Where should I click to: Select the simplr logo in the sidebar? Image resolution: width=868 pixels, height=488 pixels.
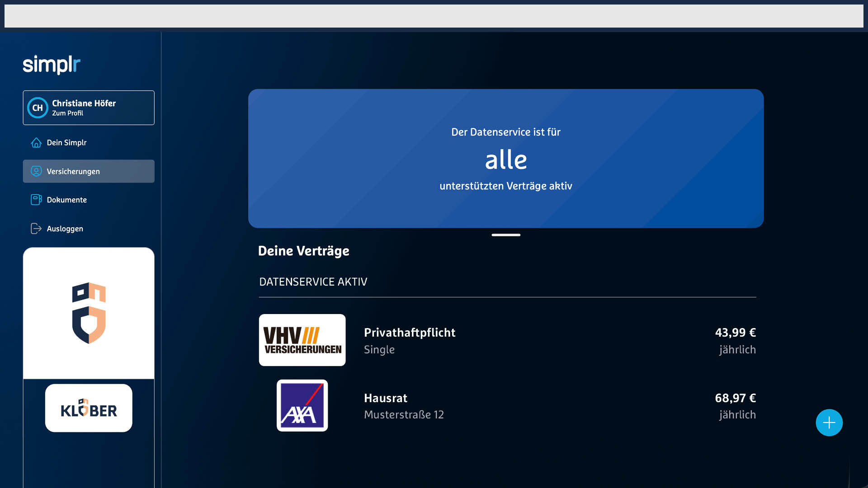[51, 64]
